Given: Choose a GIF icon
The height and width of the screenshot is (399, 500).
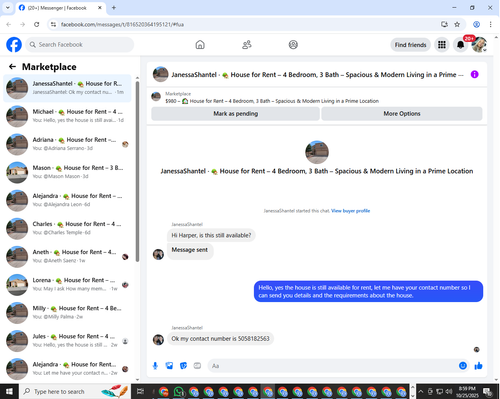Looking at the screenshot, I should pyautogui.click(x=197, y=366).
